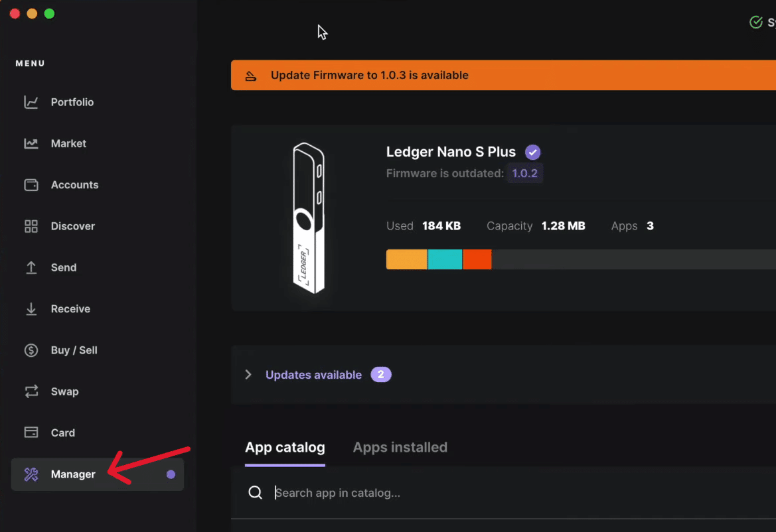Click the Discover grid icon
This screenshot has width=776, height=532.
tap(31, 226)
